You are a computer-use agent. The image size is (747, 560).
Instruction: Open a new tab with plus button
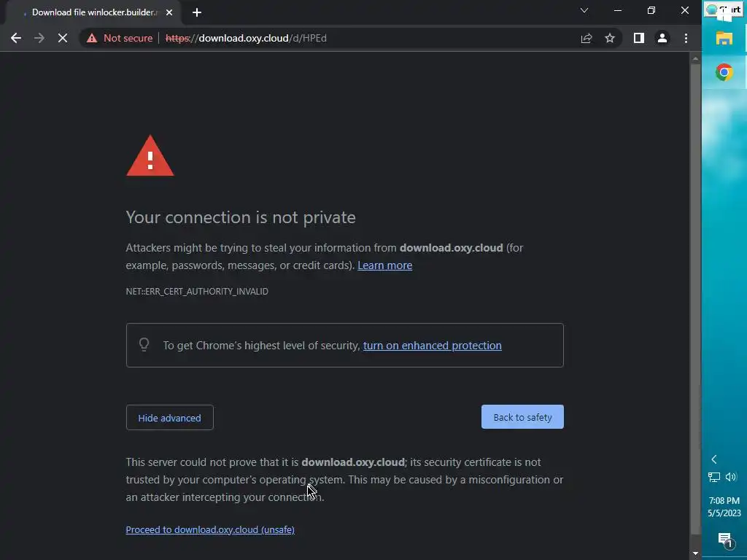pos(197,12)
